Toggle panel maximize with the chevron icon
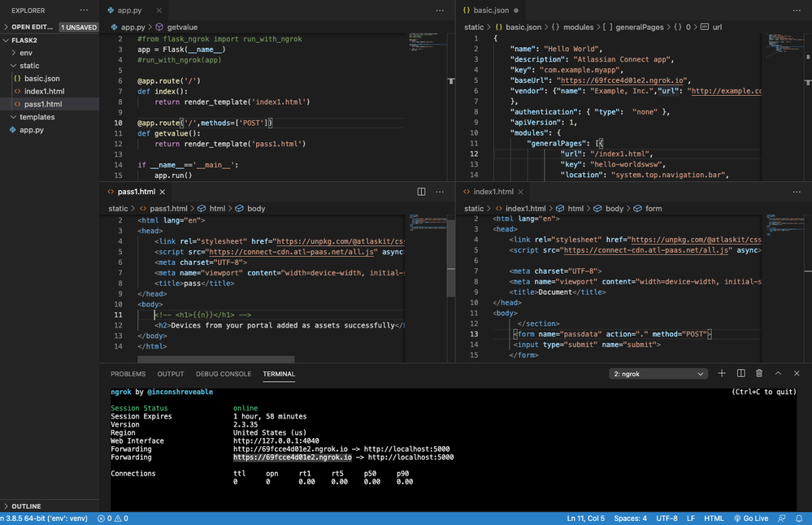Screen dimensions: 812x525 pyautogui.click(x=779, y=373)
